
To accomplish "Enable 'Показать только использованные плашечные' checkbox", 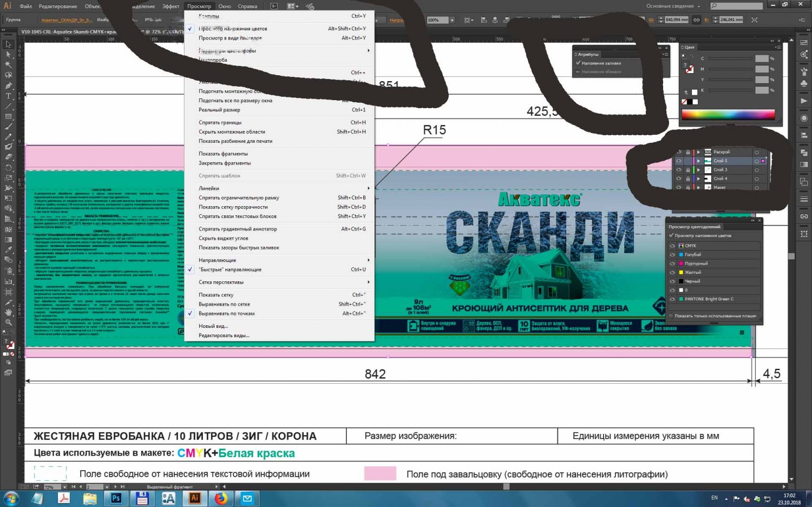I will click(x=671, y=315).
